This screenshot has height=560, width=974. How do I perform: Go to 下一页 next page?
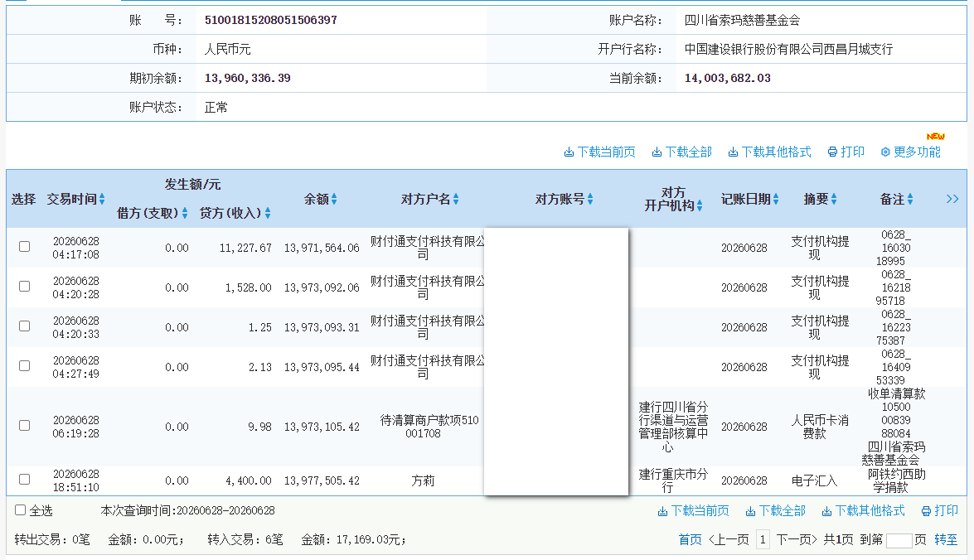[x=797, y=539]
